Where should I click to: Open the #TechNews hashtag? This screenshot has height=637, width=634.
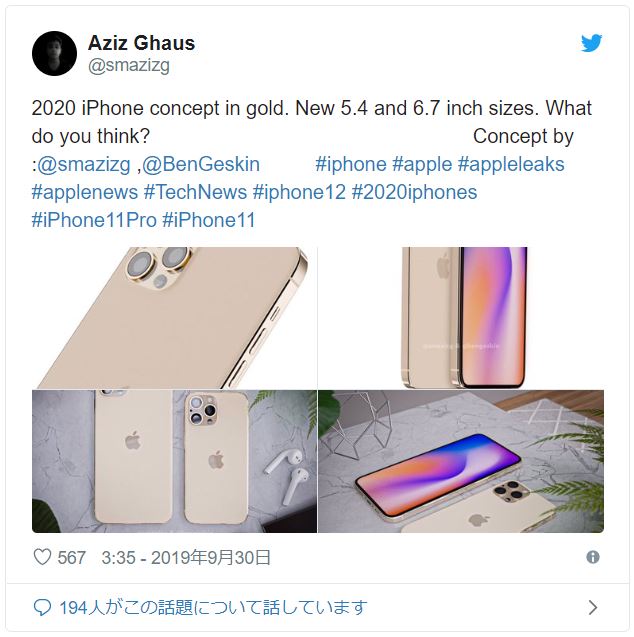click(x=195, y=192)
